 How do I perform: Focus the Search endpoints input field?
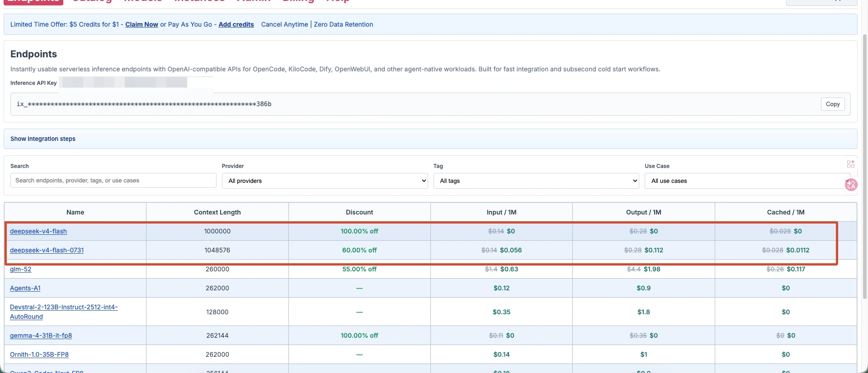113,181
